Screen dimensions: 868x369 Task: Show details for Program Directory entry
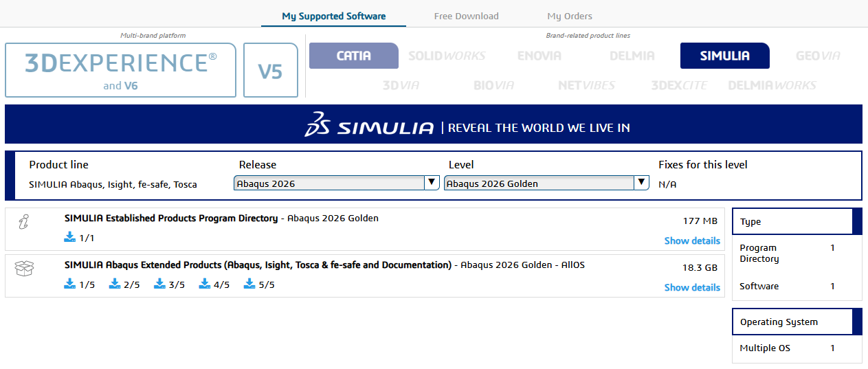point(691,241)
